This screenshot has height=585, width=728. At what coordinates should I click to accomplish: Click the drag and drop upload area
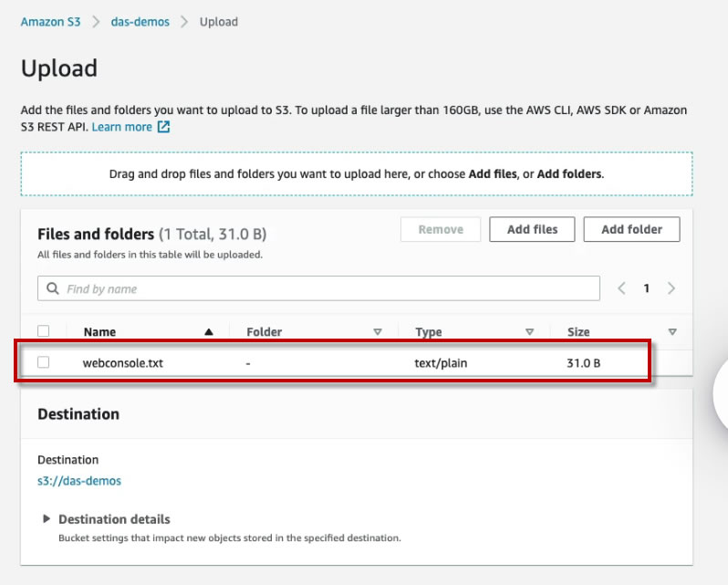tap(356, 173)
